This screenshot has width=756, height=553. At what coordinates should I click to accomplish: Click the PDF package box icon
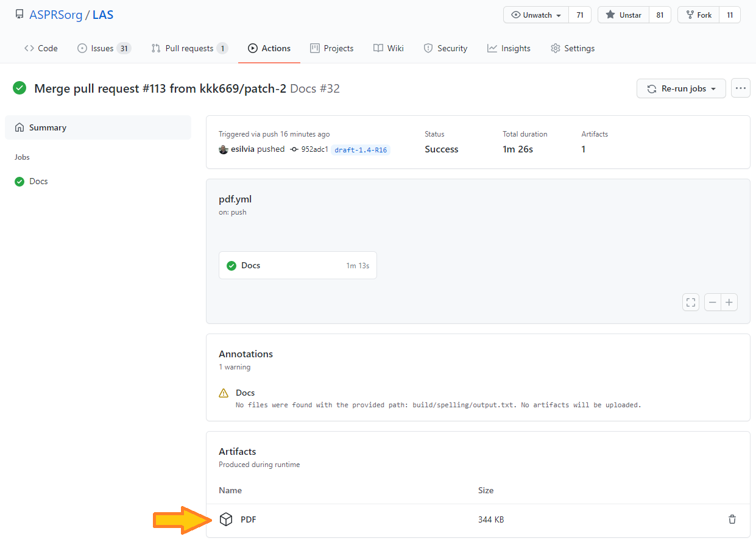pyautogui.click(x=226, y=519)
